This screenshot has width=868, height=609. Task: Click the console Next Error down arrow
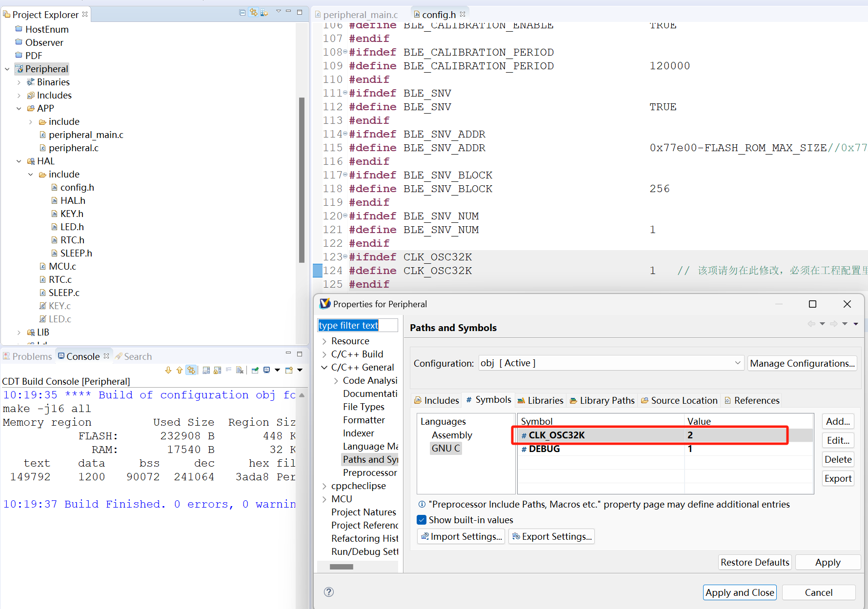168,370
